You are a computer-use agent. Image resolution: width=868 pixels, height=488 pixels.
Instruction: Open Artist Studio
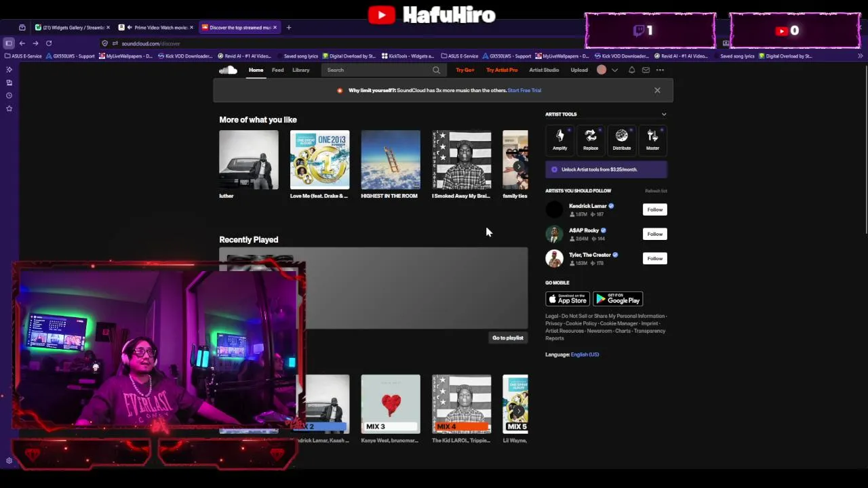tap(544, 70)
